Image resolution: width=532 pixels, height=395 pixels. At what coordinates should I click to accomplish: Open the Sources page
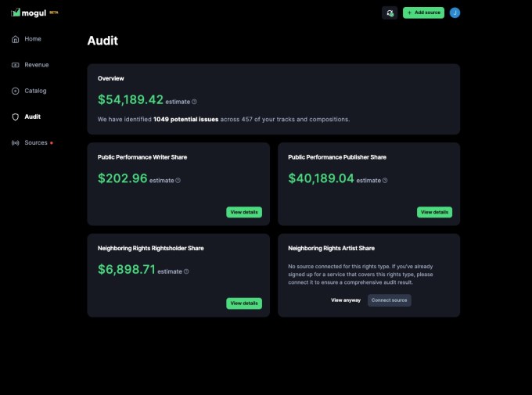click(36, 143)
